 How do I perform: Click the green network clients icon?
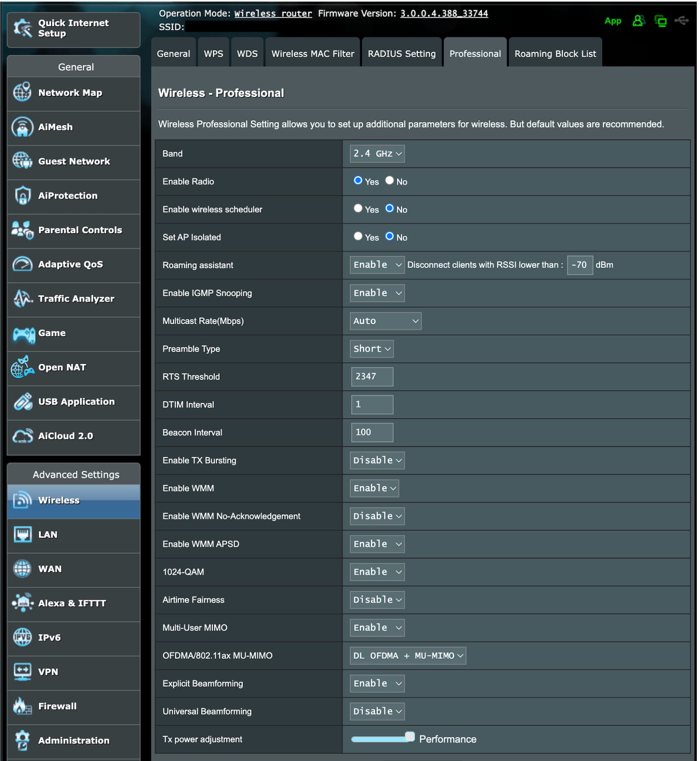click(x=660, y=21)
